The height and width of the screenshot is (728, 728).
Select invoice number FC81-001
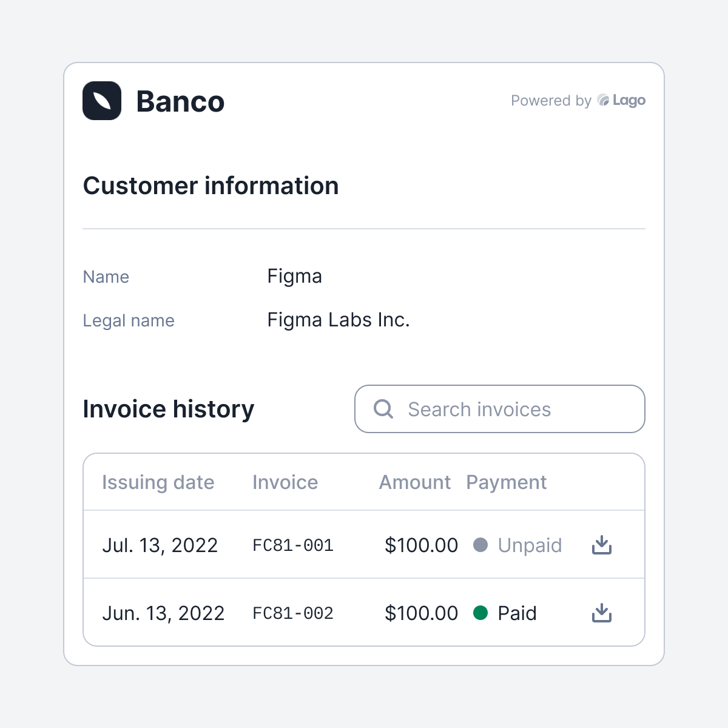293,545
